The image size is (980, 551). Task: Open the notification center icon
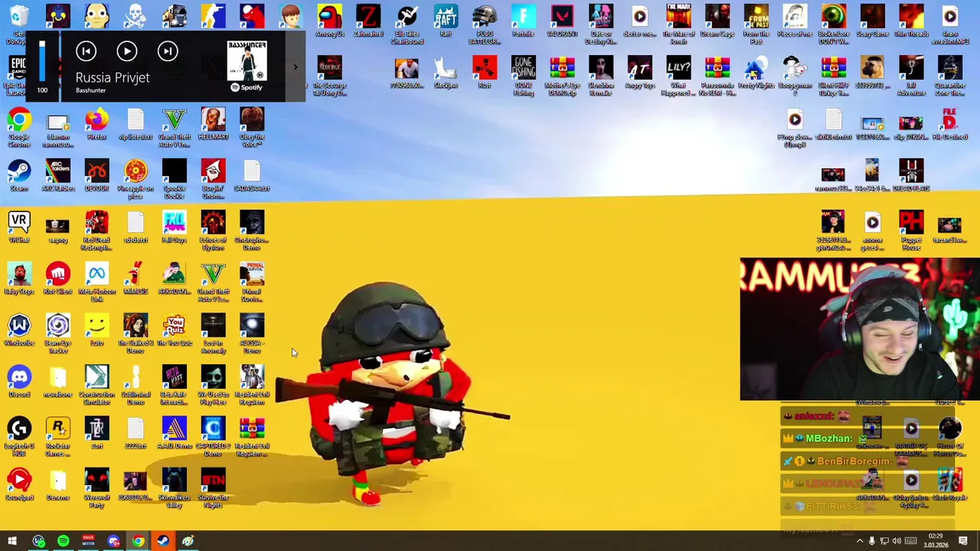coord(963,542)
